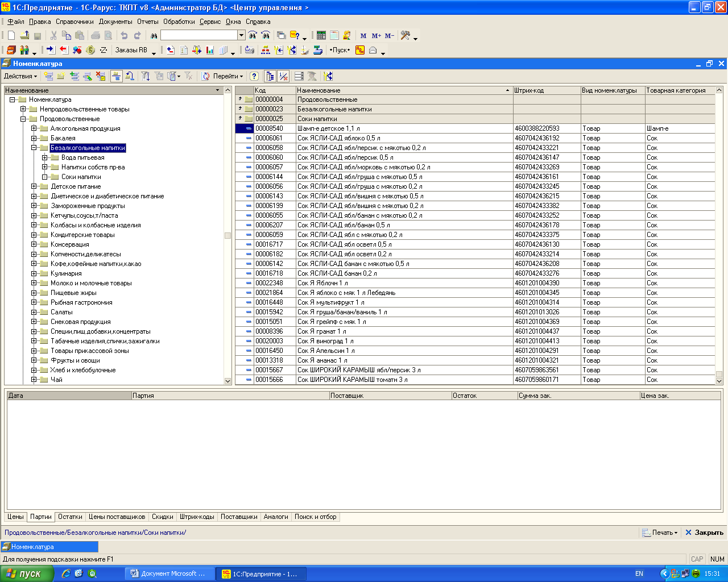Viewport: 728px width, 582px height.
Task: Click the Заказы RB toolbar button
Action: pos(131,50)
